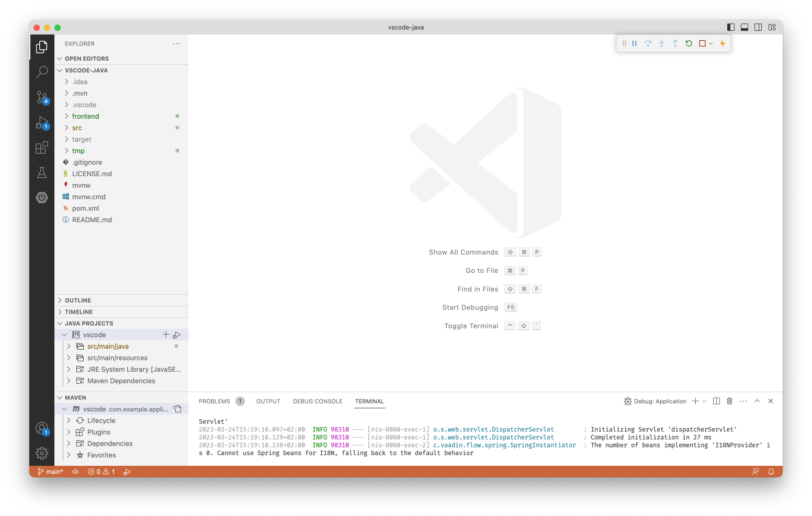The image size is (812, 516).
Task: Open the Spring Boot Dashboard view
Action: point(42,198)
